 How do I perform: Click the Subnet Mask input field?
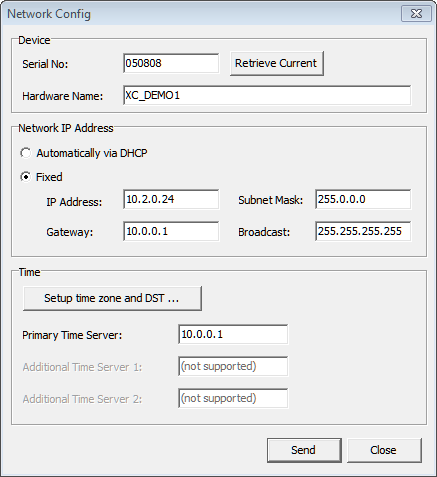[x=363, y=199]
